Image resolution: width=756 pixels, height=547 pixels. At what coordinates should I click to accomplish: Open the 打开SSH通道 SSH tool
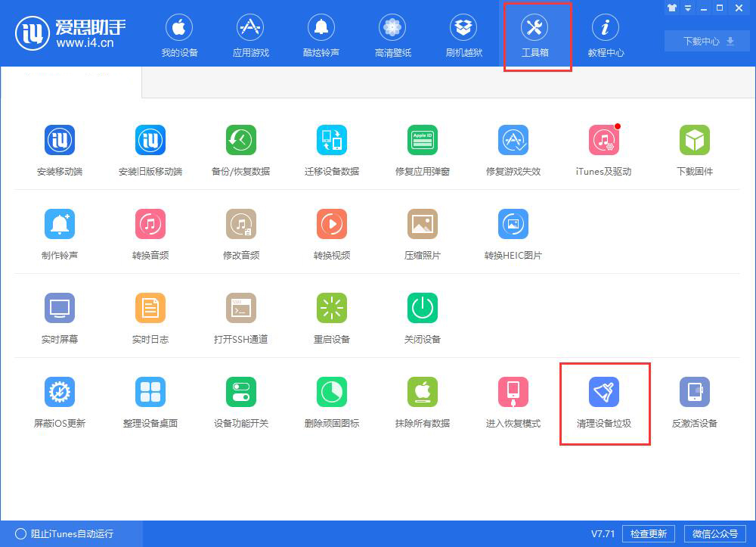pyautogui.click(x=240, y=316)
